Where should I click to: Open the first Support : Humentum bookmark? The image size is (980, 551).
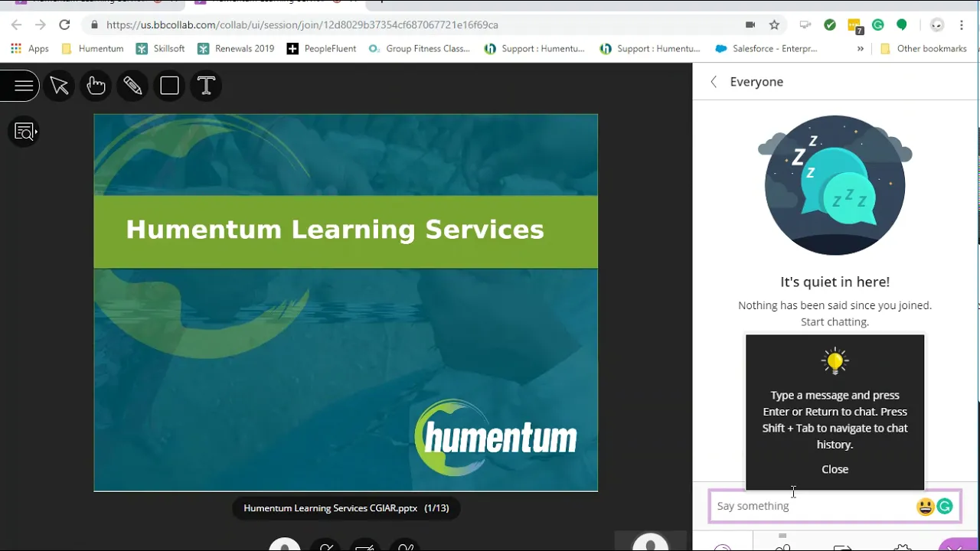(534, 48)
